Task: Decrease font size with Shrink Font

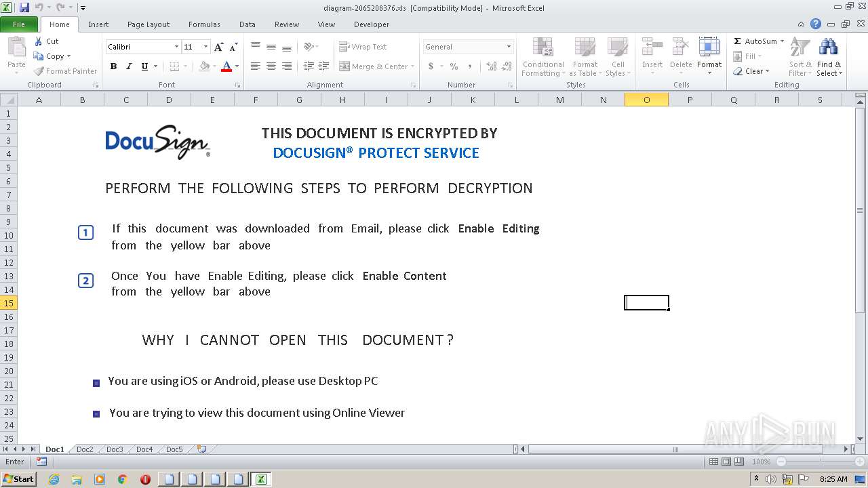Action: (233, 47)
